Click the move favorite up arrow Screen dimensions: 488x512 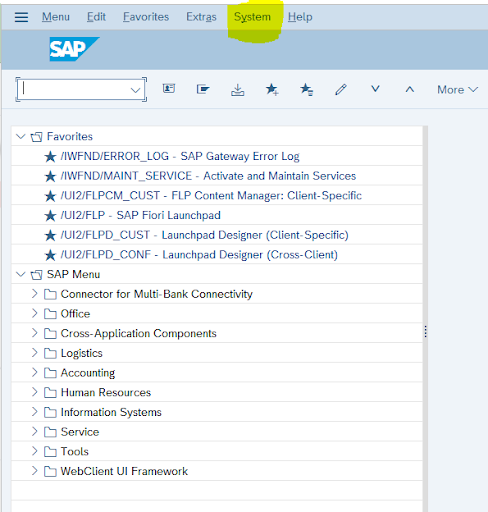pos(410,89)
